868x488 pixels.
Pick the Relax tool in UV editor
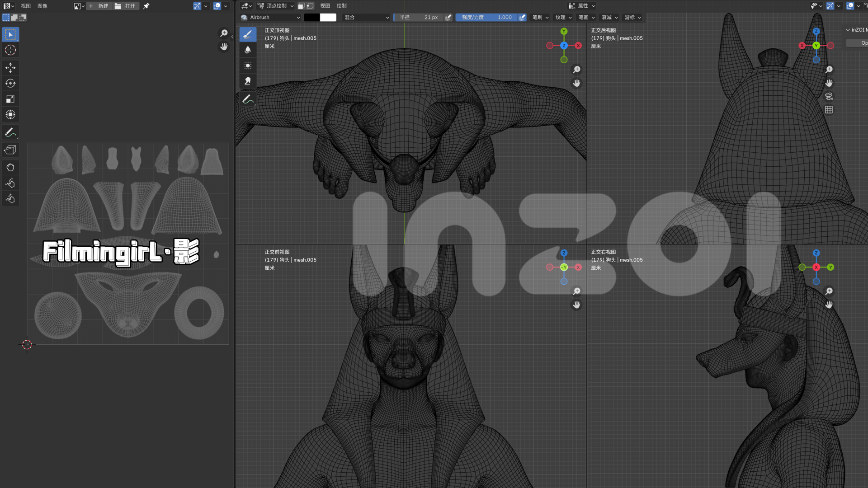(x=10, y=183)
